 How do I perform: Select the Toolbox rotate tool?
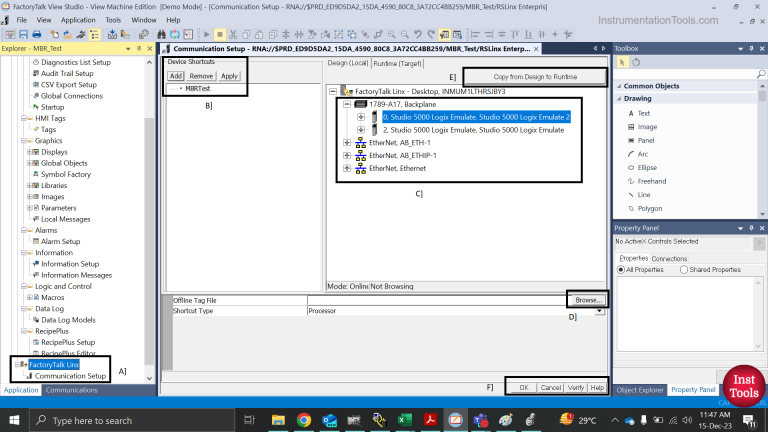pyautogui.click(x=636, y=62)
